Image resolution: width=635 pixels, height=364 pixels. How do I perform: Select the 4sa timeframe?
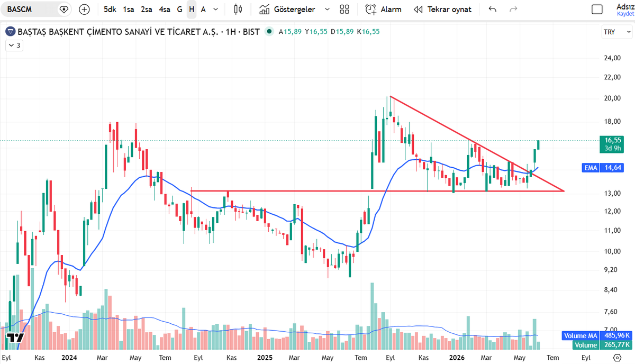click(165, 10)
